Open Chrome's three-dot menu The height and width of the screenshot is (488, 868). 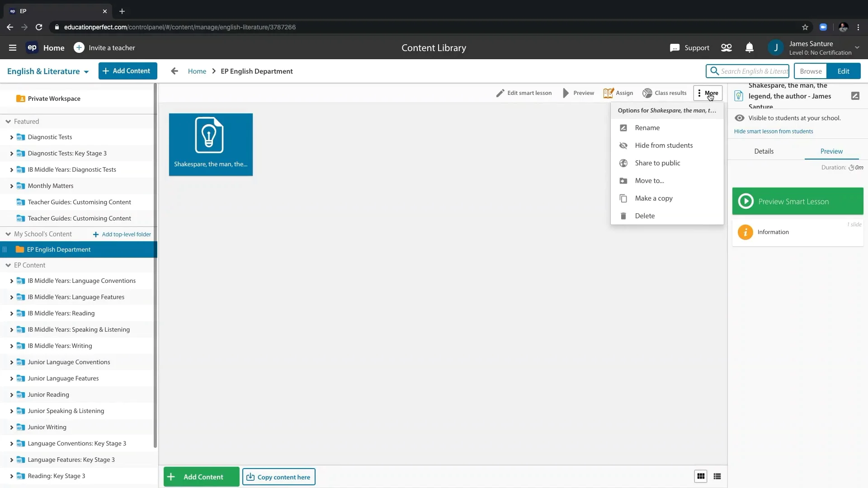[x=859, y=27]
